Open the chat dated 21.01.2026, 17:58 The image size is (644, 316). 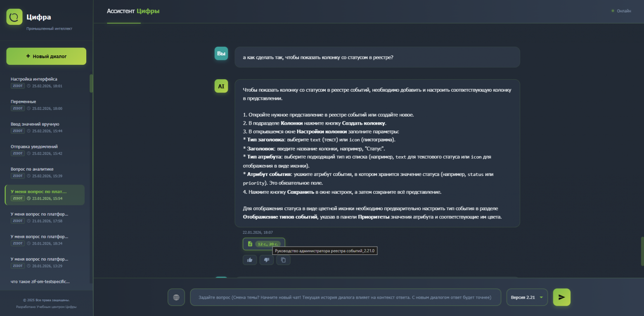coord(45,217)
